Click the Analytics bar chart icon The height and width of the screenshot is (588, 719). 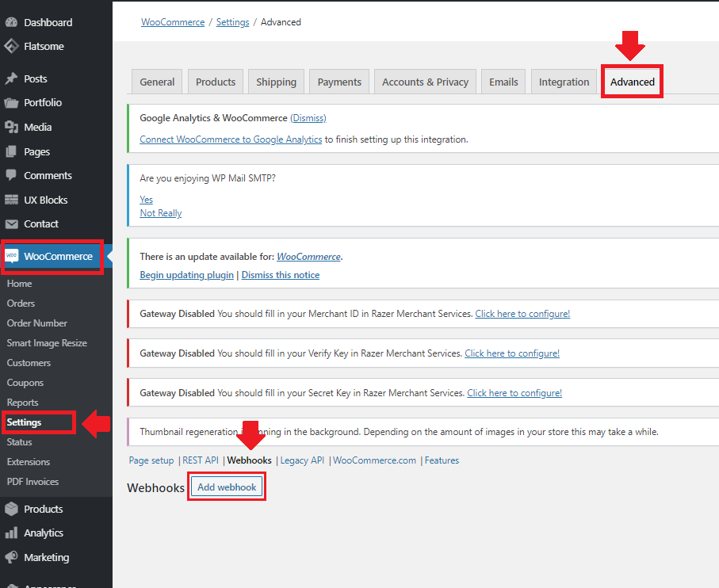pyautogui.click(x=11, y=533)
